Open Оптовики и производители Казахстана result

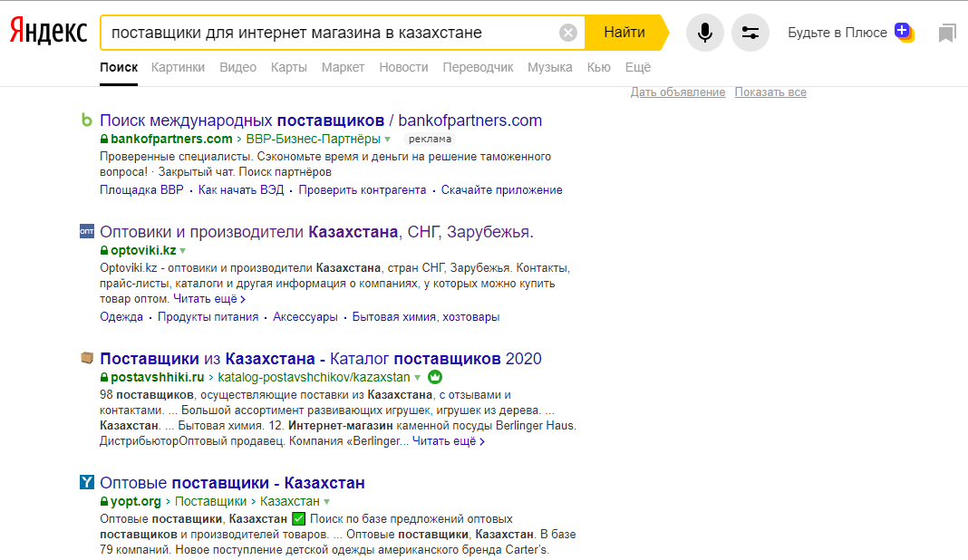(x=316, y=232)
